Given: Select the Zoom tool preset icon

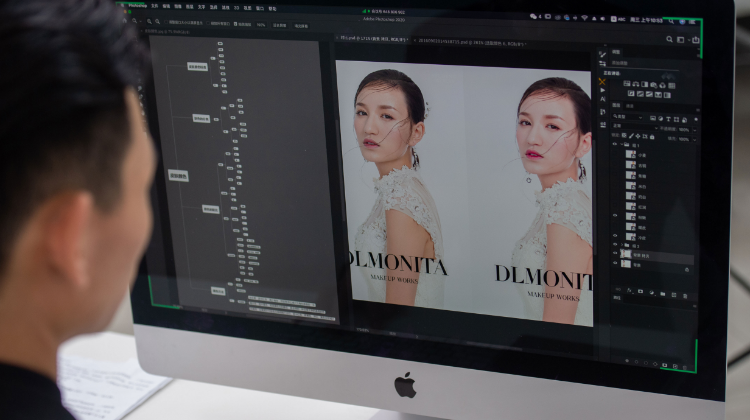Looking at the screenshot, I should tap(134, 21).
